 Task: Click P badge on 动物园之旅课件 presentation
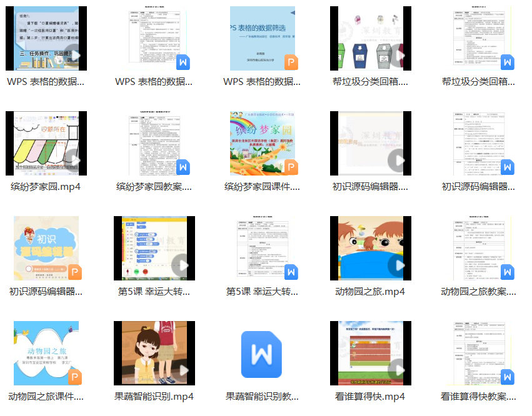tap(74, 377)
